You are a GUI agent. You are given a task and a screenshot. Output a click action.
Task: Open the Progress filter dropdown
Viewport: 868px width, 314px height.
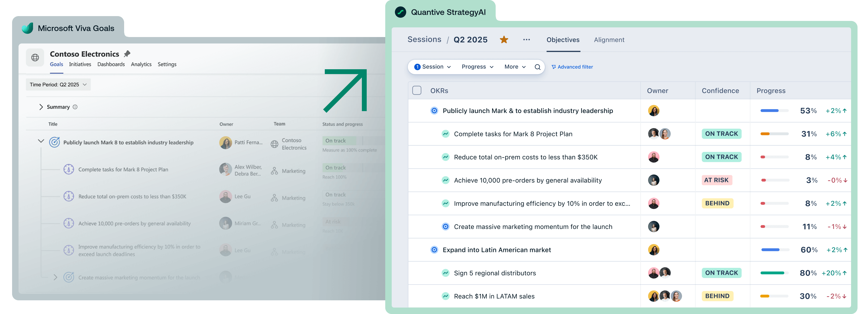coord(477,67)
